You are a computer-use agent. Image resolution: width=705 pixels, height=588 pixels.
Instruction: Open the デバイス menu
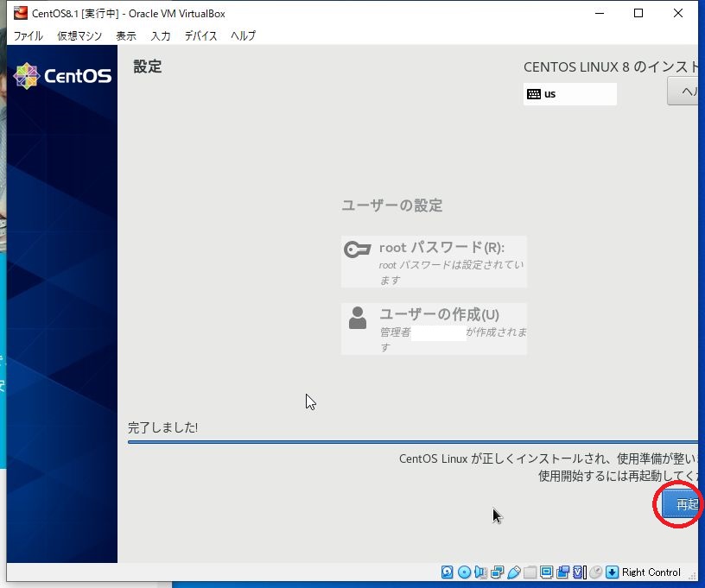coord(201,35)
